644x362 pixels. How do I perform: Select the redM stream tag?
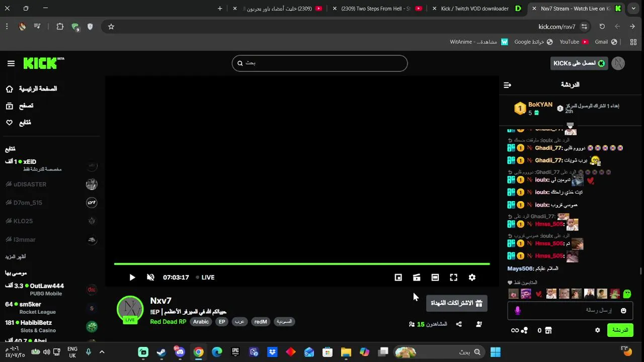point(261,322)
